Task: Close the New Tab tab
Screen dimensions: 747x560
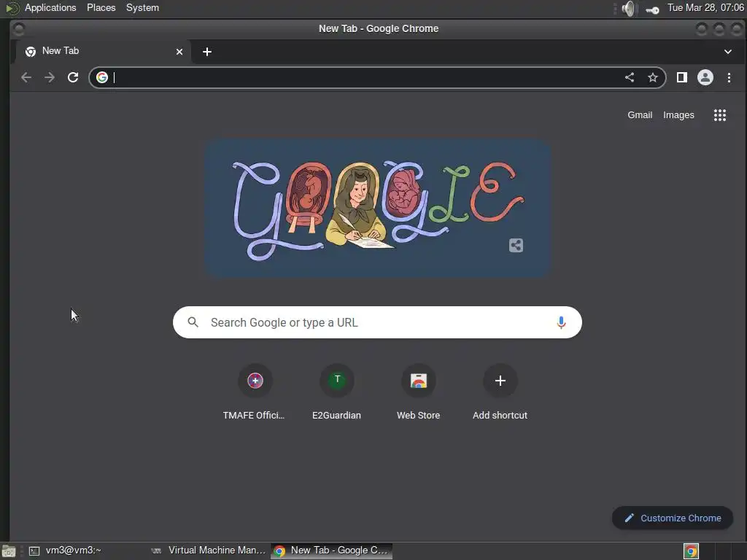Action: click(179, 52)
